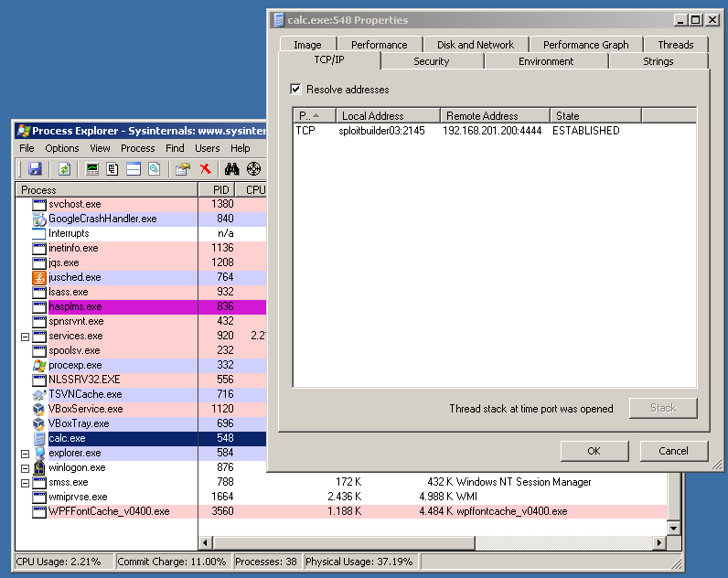Select the established TCP connection row

(457, 131)
